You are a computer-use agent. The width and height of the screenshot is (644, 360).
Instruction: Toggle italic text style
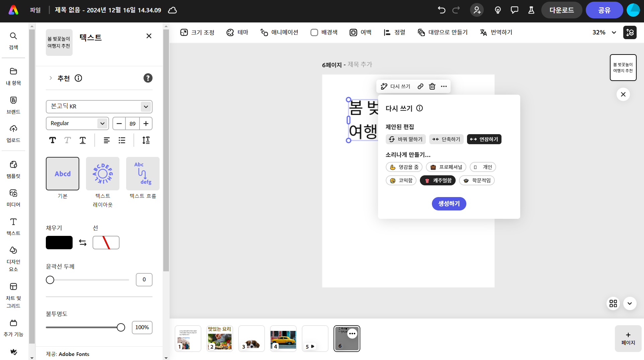[x=68, y=140]
